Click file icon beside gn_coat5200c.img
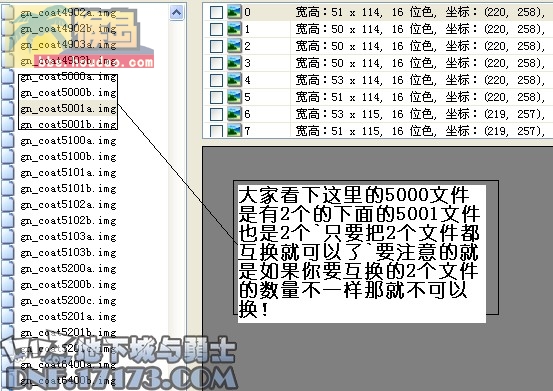Image resolution: width=553 pixels, height=391 pixels. 7,301
